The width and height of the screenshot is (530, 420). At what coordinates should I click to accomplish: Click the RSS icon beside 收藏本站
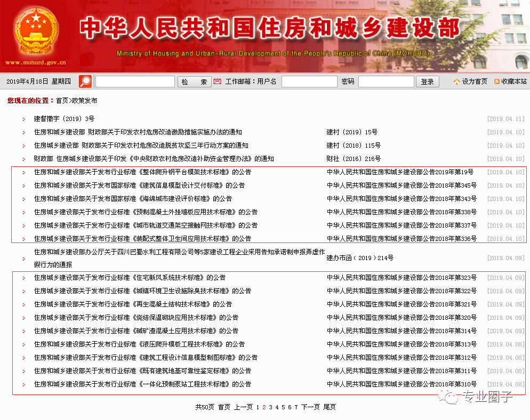pyautogui.click(x=497, y=82)
